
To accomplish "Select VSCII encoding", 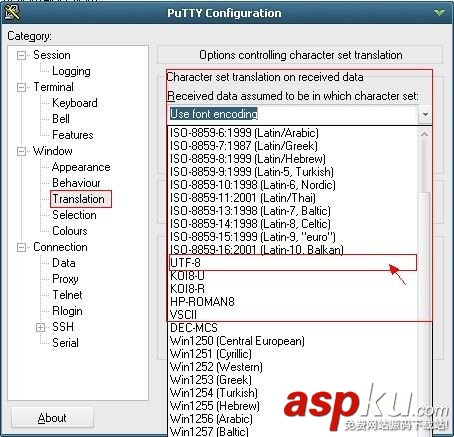I will 293,315.
